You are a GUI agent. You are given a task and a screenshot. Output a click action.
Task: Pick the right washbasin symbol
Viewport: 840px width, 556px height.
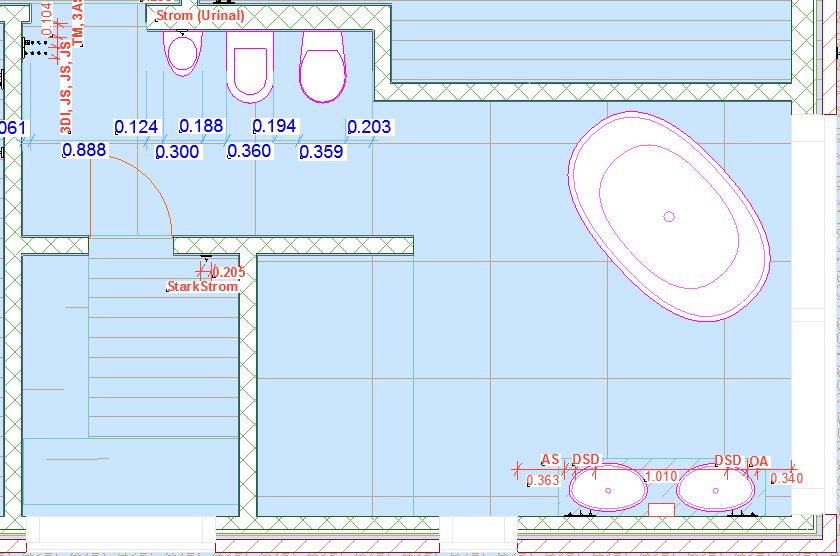pos(716,490)
